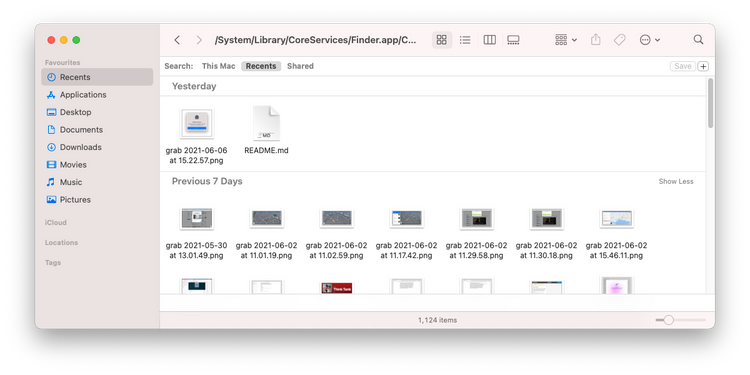Screen dimensions: 750x375
Task: Collapse Previous 7 Days with Show Less
Action: tap(675, 181)
